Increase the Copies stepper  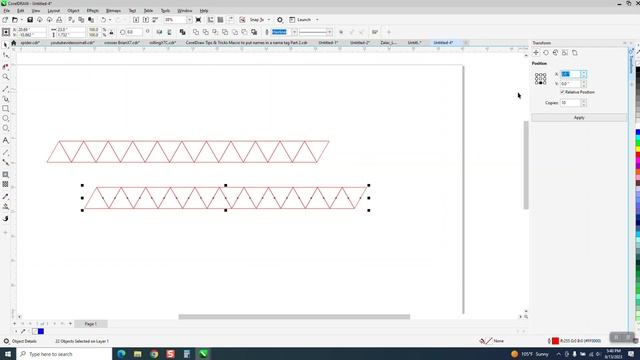click(584, 101)
